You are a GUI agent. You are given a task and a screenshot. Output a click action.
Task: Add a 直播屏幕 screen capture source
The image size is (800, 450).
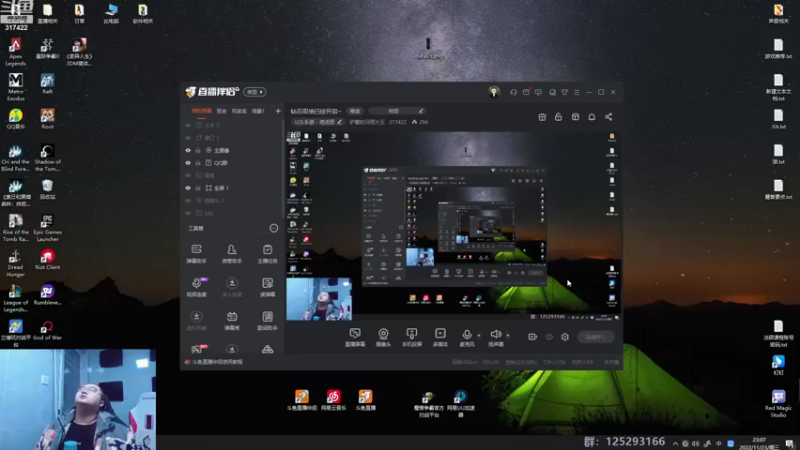coord(355,337)
